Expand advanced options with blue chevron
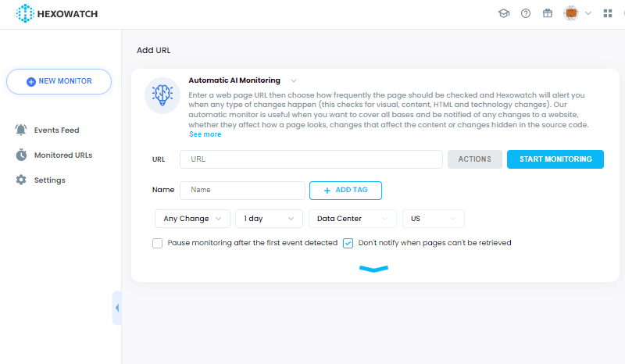The image size is (625, 364). 373,269
